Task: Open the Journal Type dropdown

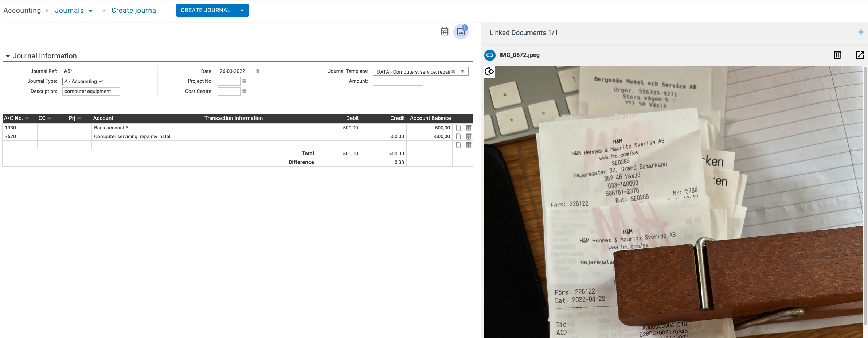Action: point(83,81)
